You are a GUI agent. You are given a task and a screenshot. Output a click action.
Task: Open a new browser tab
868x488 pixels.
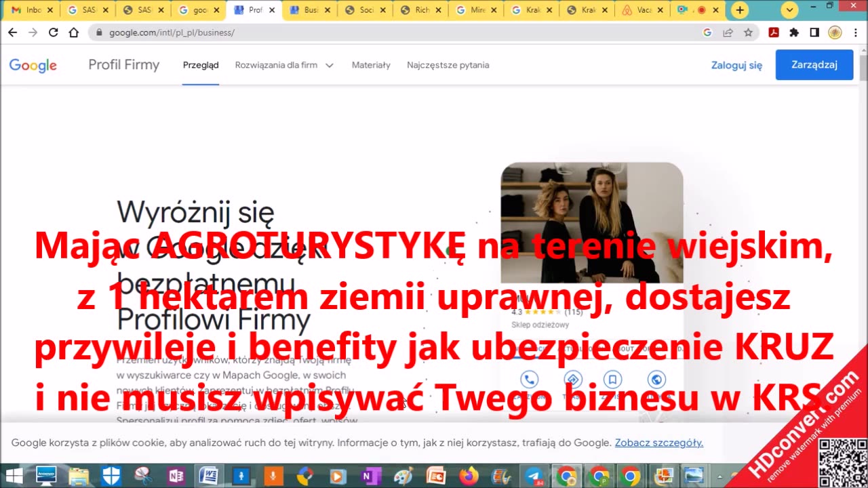tap(740, 10)
